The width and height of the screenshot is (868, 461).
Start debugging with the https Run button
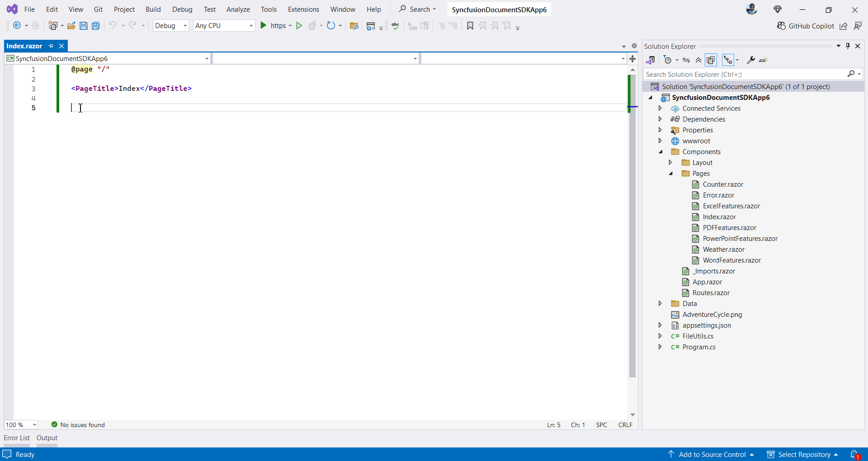(264, 26)
